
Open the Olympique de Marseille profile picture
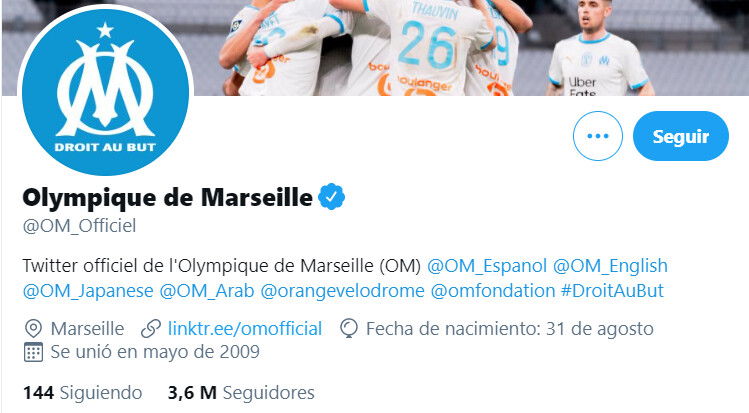click(105, 91)
